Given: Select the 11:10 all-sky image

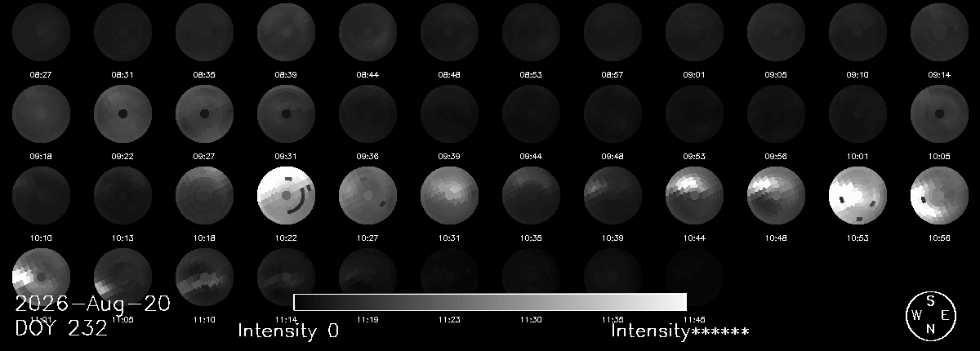Looking at the screenshot, I should tap(204, 277).
